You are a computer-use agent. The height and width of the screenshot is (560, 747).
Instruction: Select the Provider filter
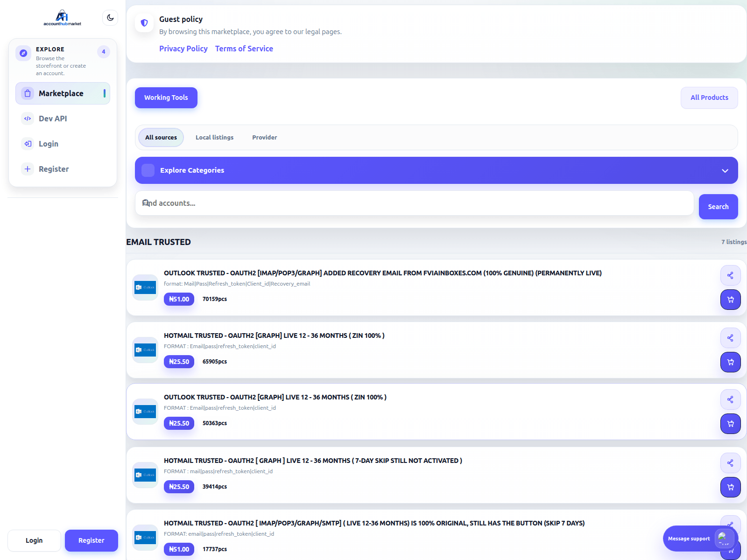[265, 138]
